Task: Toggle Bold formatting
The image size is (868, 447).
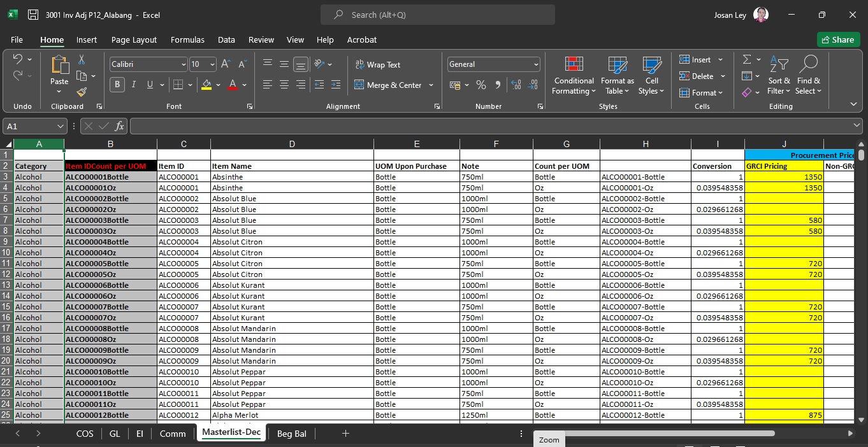Action: 117,85
